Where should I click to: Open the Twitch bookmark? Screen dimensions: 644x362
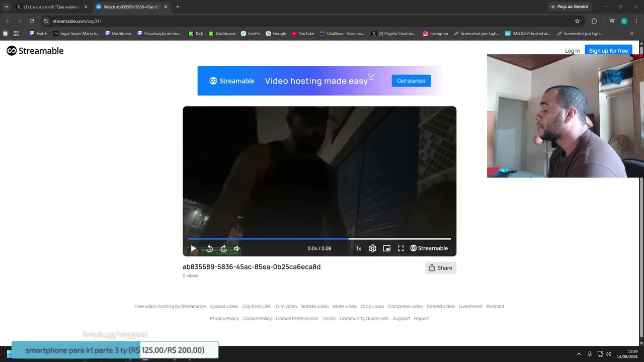point(38,34)
